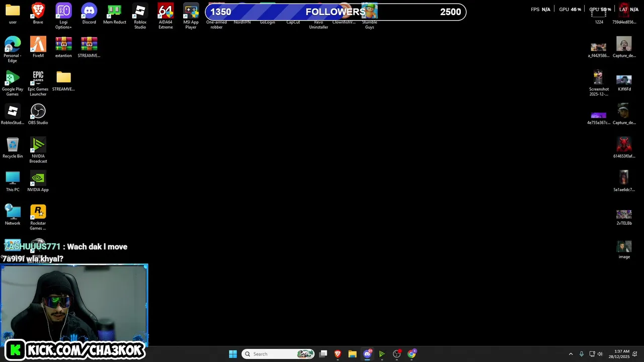Viewport: 644px width, 362px height.
Task: Open the notification center bell icon
Action: [635, 354]
